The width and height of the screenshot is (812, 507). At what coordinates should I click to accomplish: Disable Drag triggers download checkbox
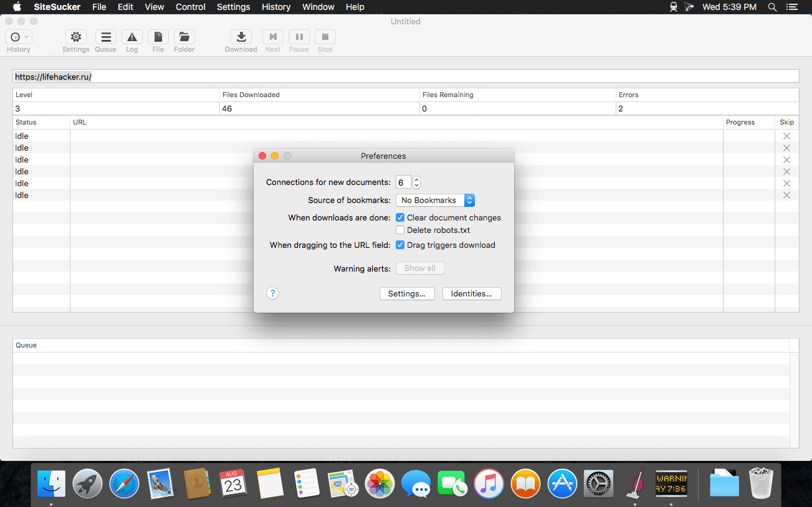pos(400,245)
